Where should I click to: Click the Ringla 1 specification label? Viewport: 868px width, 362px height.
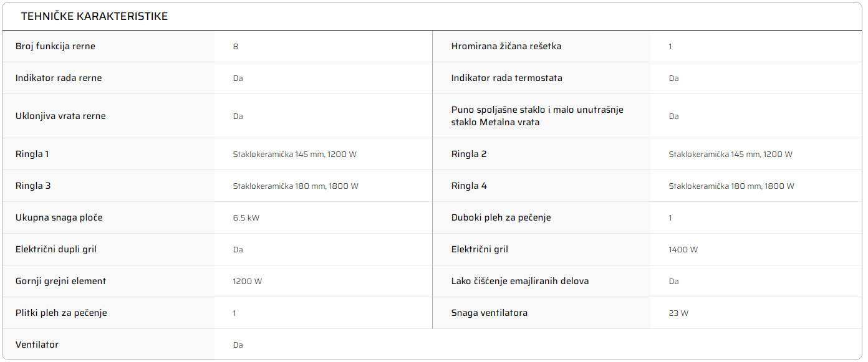point(32,154)
